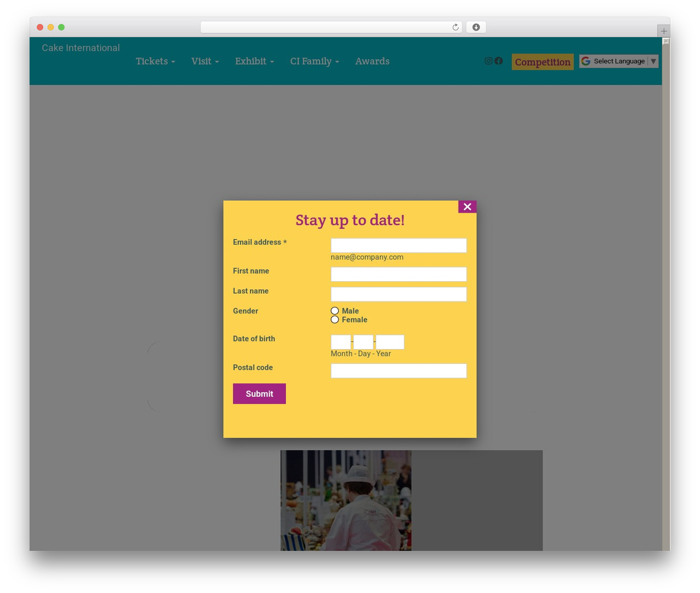Click the browser download icon
This screenshot has height=593, width=700.
click(x=476, y=27)
